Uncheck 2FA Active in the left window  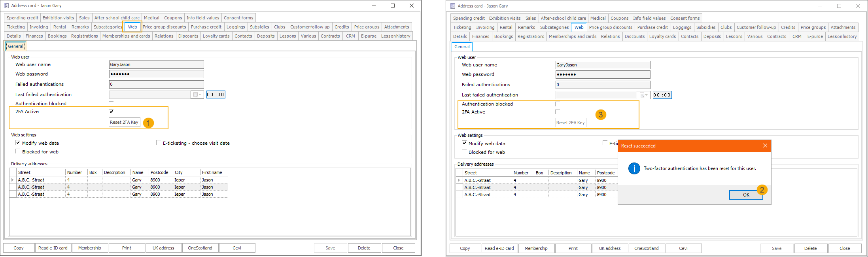[111, 111]
